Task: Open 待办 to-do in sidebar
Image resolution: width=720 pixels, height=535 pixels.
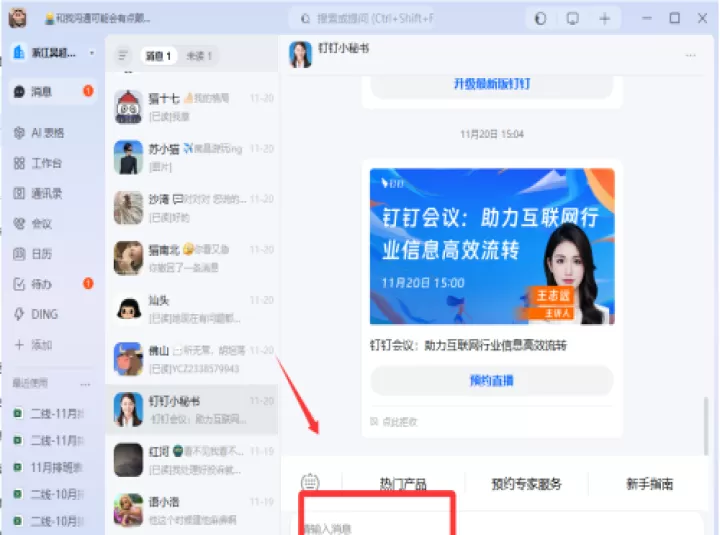Action: (x=53, y=284)
